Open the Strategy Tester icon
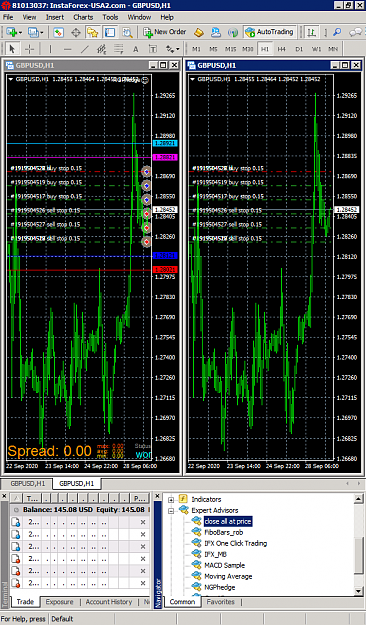Image resolution: width=366 pixels, height=625 pixels. [127, 32]
